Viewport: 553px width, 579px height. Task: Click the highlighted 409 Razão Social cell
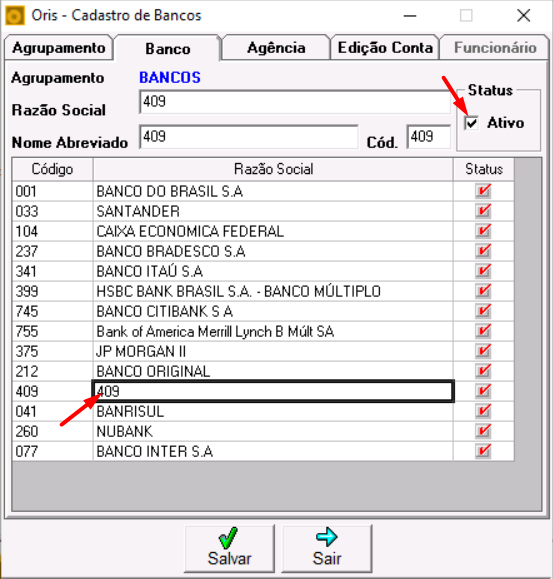273,391
